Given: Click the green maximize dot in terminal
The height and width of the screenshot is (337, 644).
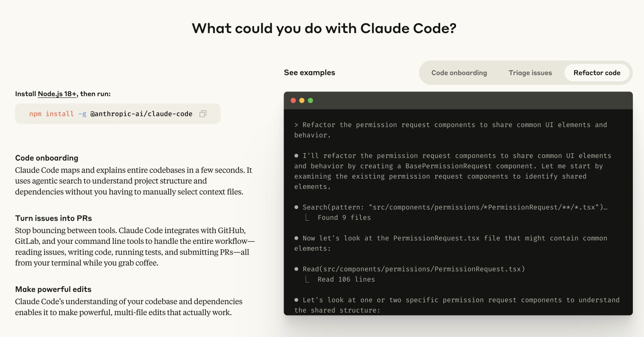Looking at the screenshot, I should 310,100.
